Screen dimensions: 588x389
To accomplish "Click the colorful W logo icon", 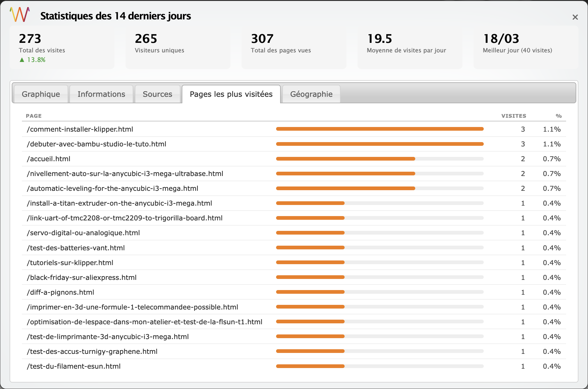I will click(x=20, y=14).
